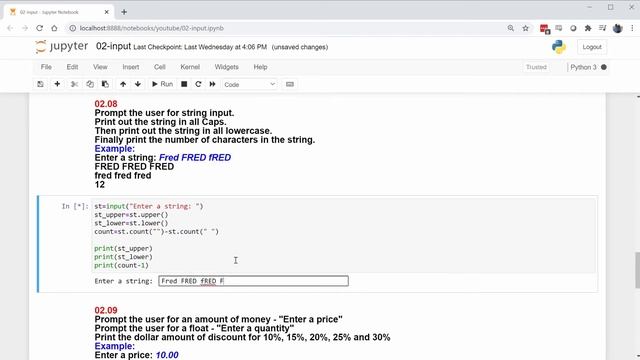The height and width of the screenshot is (360, 640).
Task: Run the selected cell
Action: tap(162, 84)
